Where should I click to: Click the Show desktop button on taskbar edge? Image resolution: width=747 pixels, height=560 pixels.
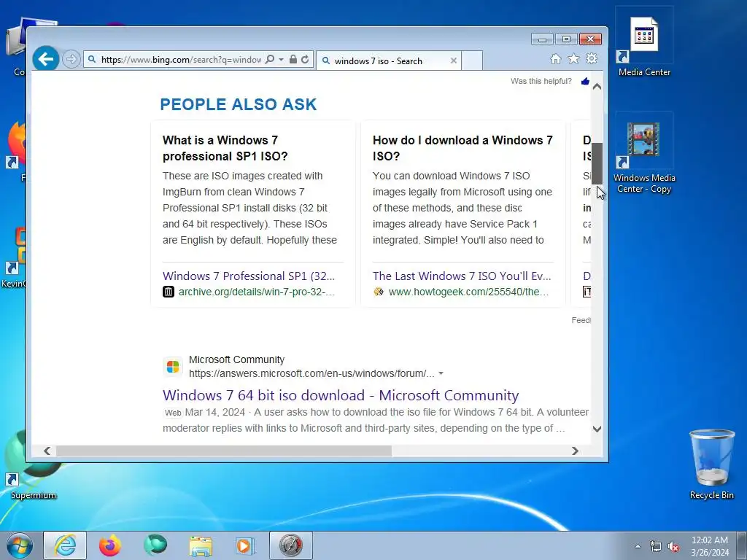743,545
